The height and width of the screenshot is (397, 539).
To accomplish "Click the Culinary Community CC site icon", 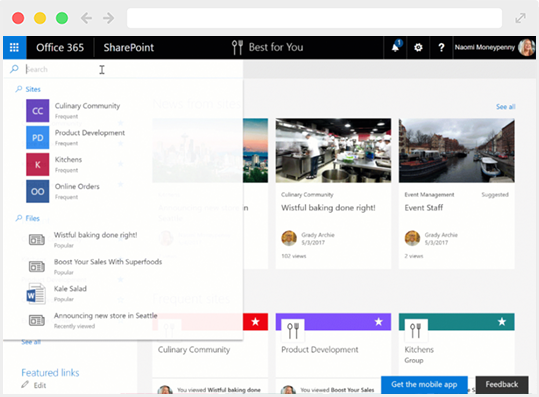I will 37,111.
